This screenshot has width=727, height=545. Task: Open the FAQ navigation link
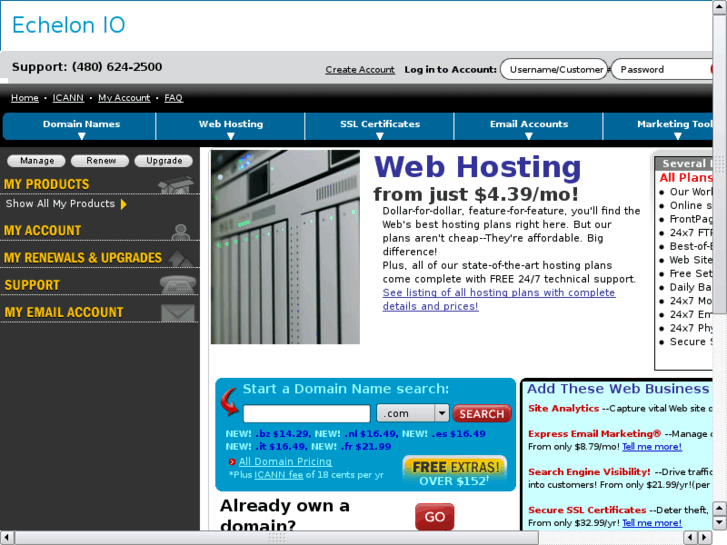(x=173, y=98)
